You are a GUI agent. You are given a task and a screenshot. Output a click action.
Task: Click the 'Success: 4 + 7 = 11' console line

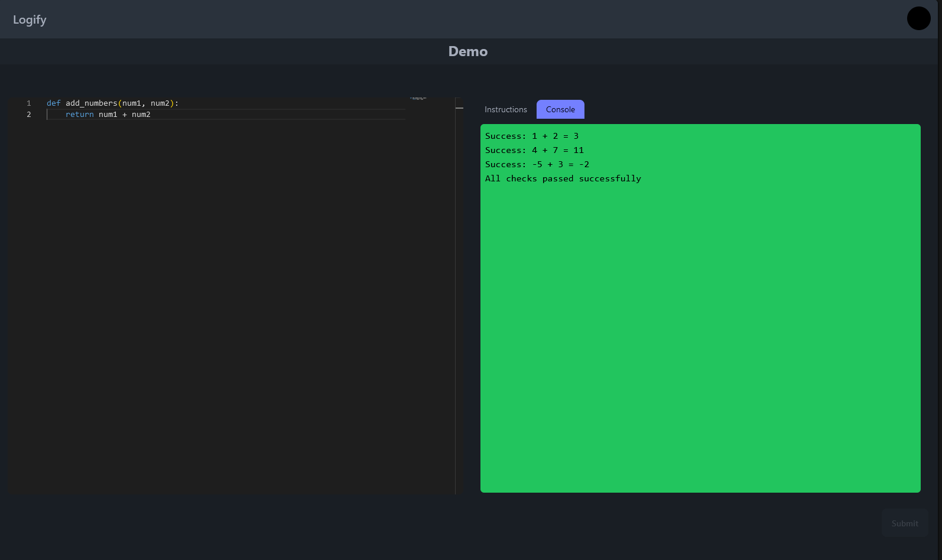coord(534,150)
